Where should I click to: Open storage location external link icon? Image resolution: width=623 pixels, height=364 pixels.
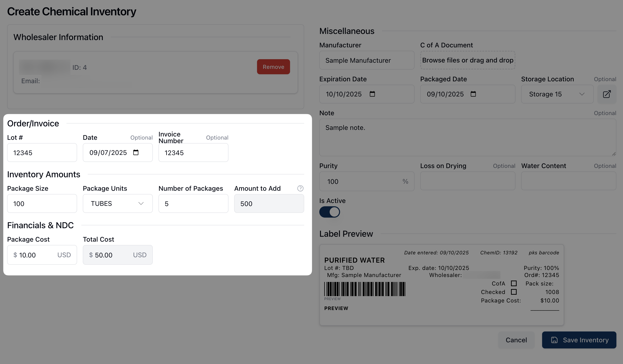(606, 94)
